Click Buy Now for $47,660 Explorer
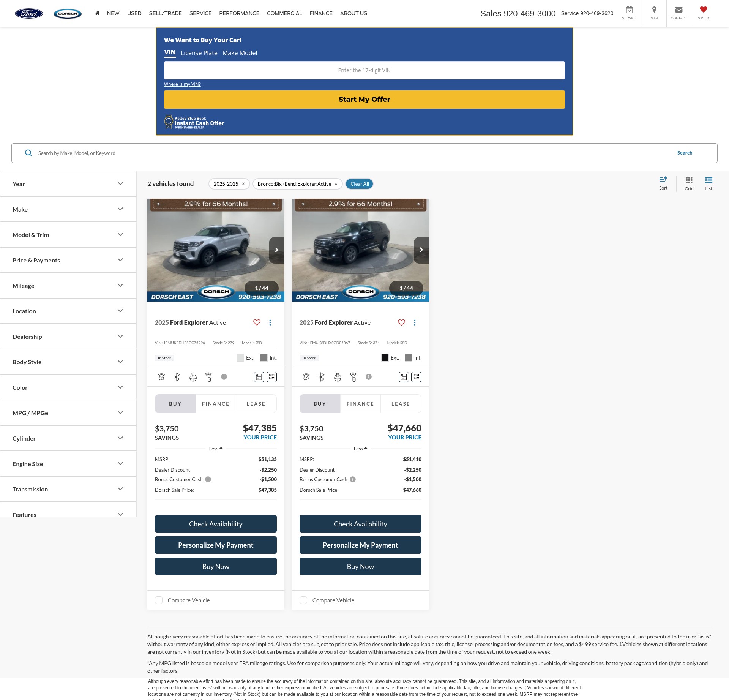The image size is (729, 700). coord(360,566)
